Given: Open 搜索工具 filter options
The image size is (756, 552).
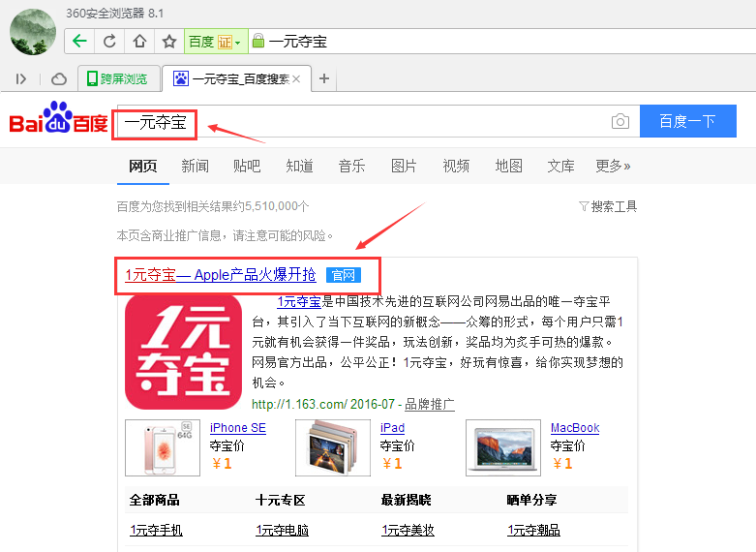Looking at the screenshot, I should (x=608, y=206).
